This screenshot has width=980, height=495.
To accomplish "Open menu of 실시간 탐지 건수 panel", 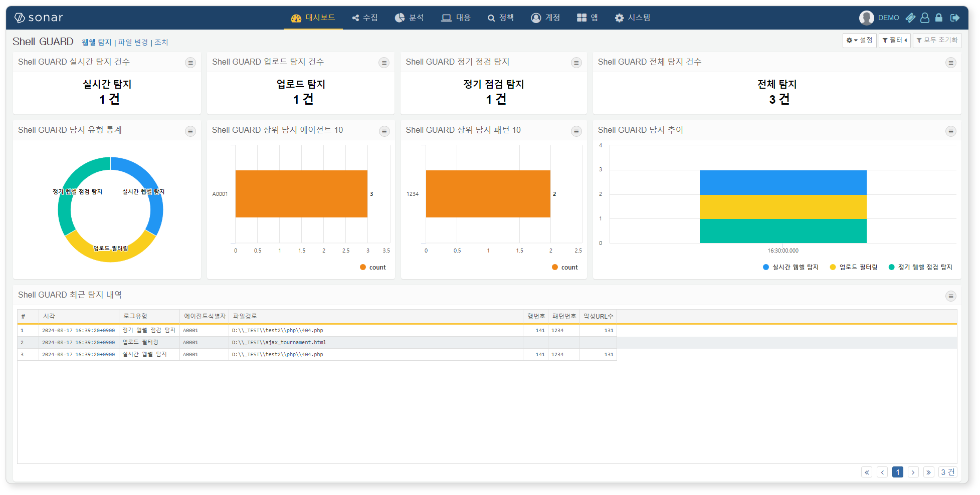I will click(190, 63).
